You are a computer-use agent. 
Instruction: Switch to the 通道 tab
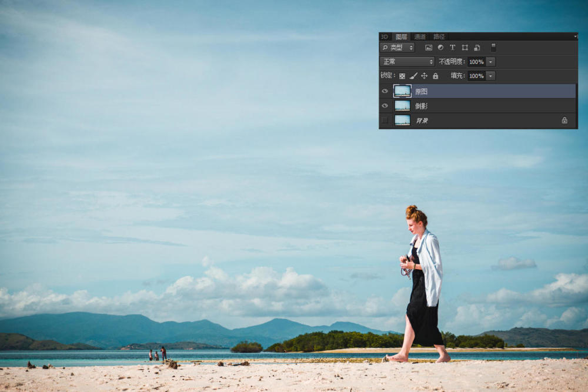coord(420,36)
